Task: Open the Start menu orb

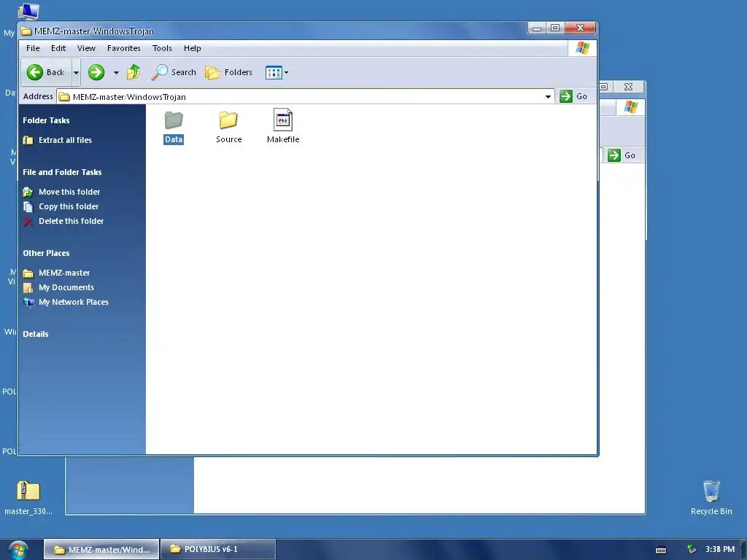Action: click(18, 551)
